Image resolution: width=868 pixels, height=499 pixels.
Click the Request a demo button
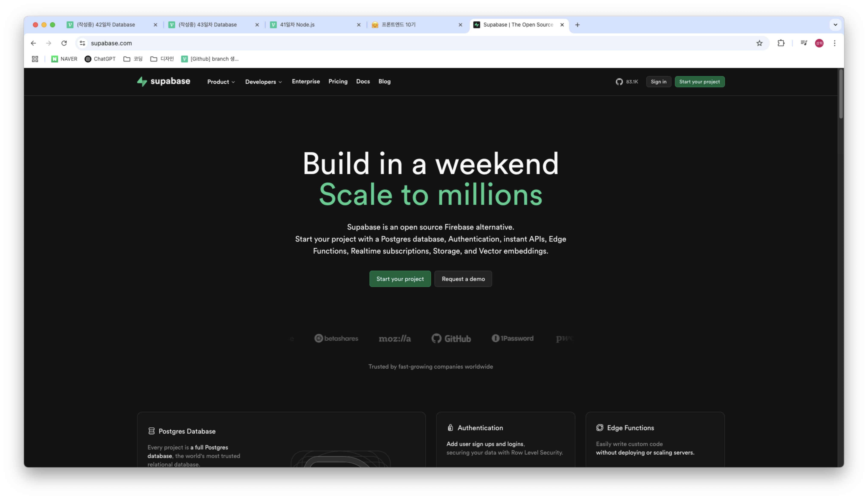tap(463, 279)
